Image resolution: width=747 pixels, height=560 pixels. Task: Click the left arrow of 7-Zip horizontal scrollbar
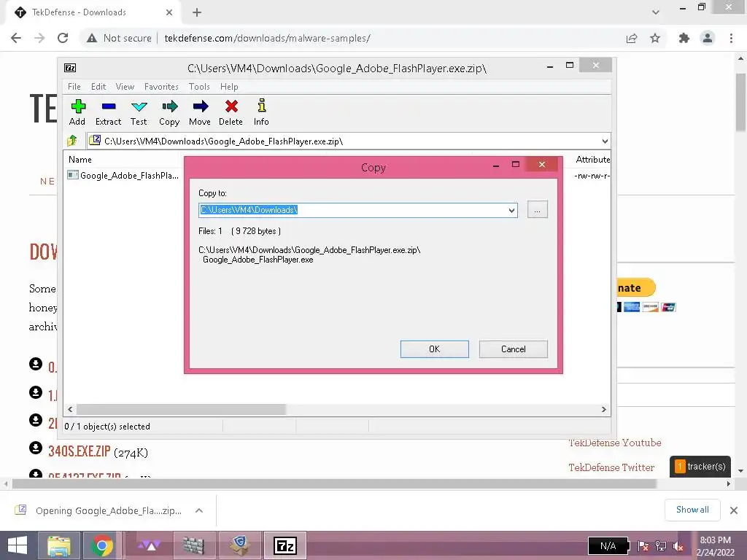(70, 409)
